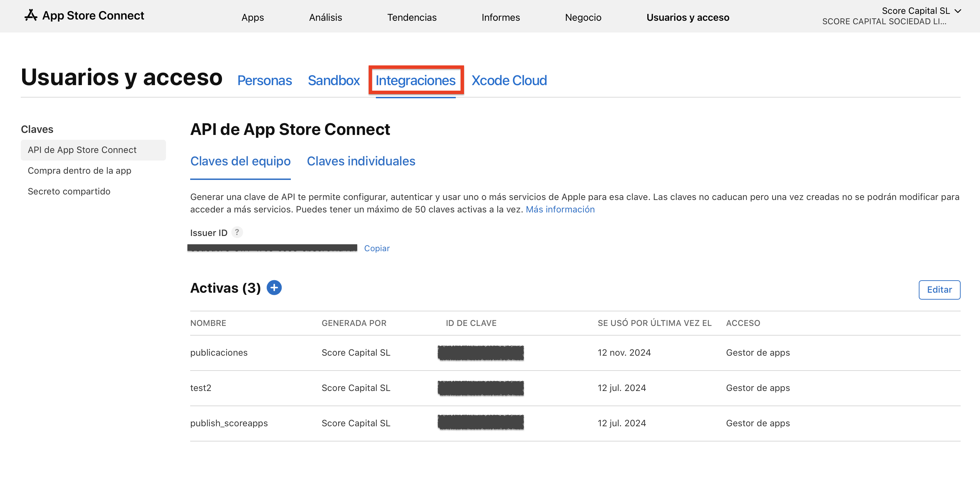
Task: Select Negocio in the top navigation
Action: tap(583, 17)
